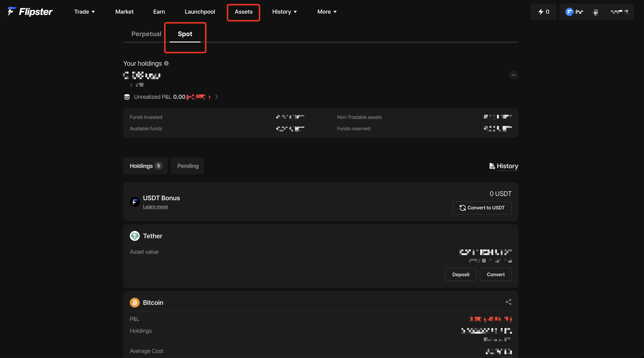Expand the top History dropdown menu

coord(284,12)
